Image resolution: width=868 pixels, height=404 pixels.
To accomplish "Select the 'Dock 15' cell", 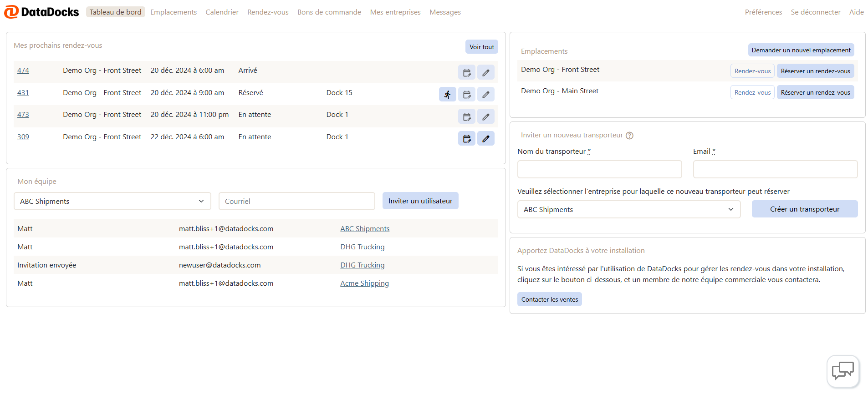I will (x=339, y=92).
